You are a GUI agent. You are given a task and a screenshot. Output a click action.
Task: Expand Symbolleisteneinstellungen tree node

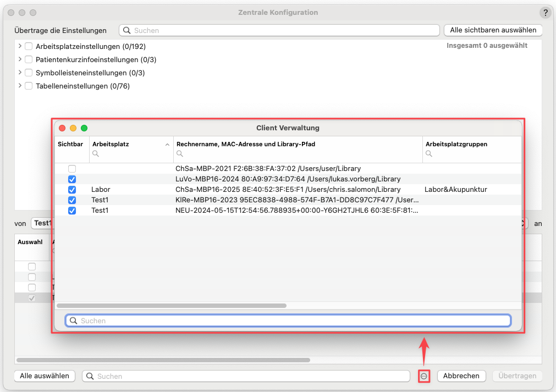click(20, 72)
